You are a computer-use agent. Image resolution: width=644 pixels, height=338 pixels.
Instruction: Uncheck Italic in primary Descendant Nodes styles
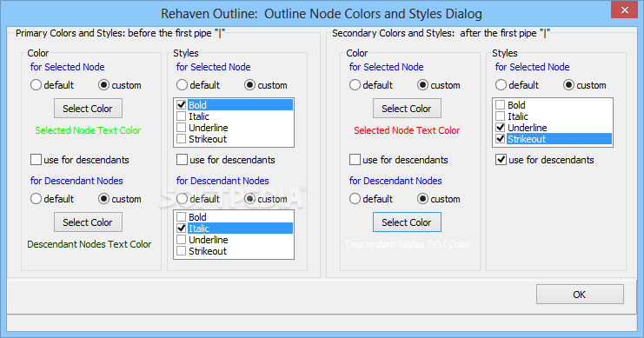pyautogui.click(x=181, y=229)
